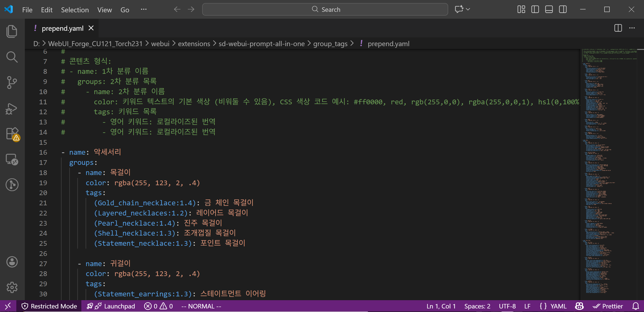The width and height of the screenshot is (644, 312).
Task: Open notifications bell
Action: click(x=636, y=306)
